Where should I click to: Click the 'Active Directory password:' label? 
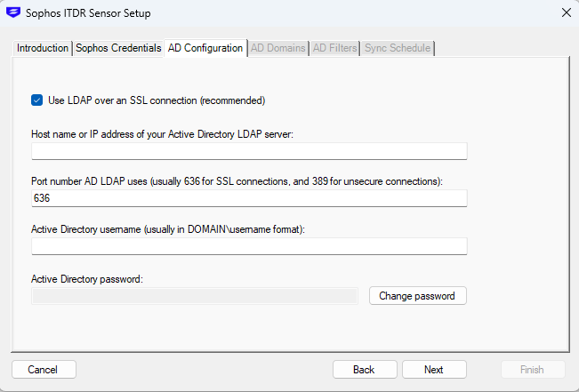click(87, 279)
